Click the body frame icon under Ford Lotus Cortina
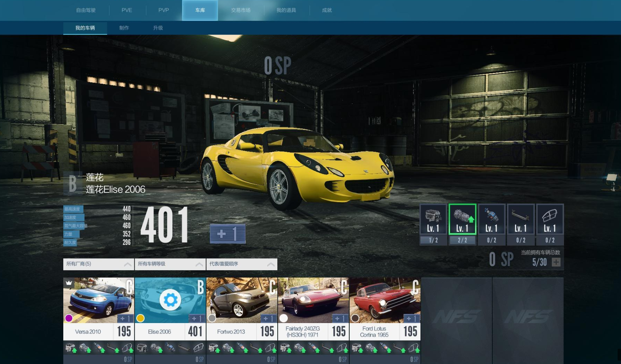Image resolution: width=621 pixels, height=364 pixels. 414,348
